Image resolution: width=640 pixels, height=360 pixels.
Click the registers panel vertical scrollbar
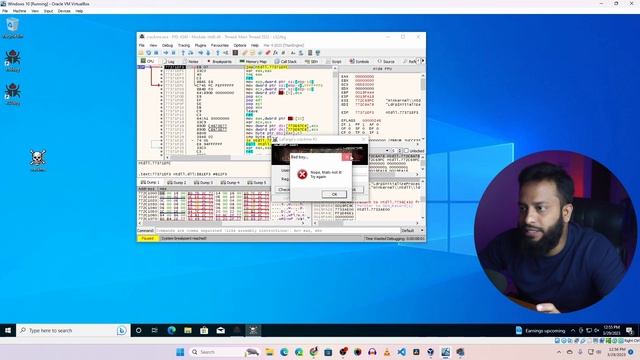422,106
